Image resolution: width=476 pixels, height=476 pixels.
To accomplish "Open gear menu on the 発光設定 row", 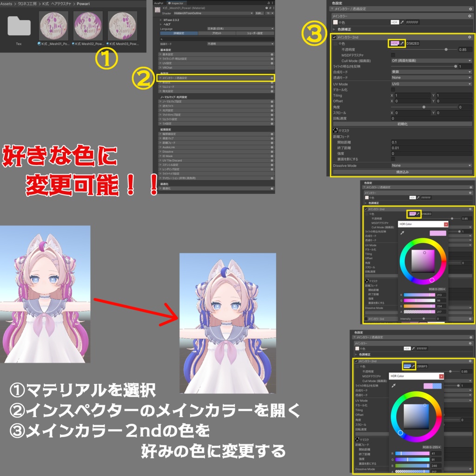I will point(272,91).
